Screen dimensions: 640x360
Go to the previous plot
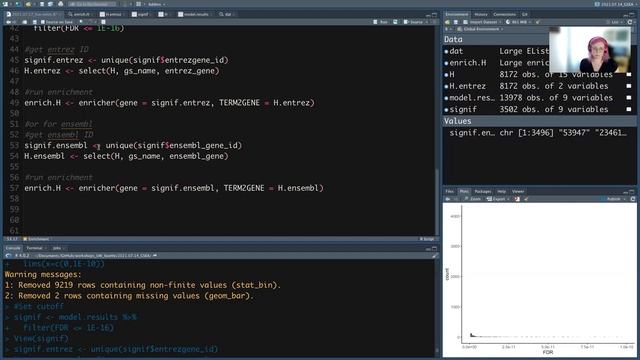(448, 199)
